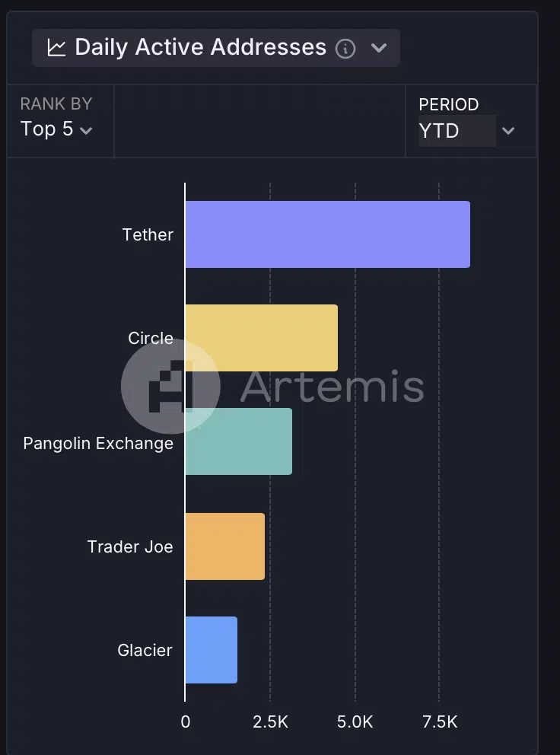Click the Tether axis label
The height and width of the screenshot is (755, 560).
pyautogui.click(x=148, y=235)
